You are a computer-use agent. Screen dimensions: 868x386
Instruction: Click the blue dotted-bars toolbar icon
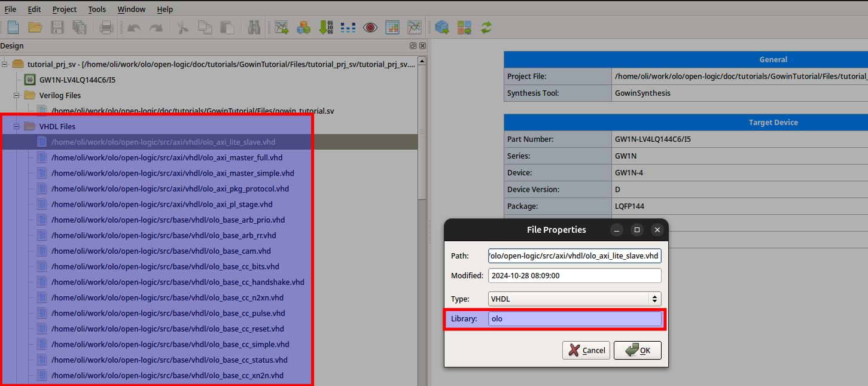[x=348, y=27]
